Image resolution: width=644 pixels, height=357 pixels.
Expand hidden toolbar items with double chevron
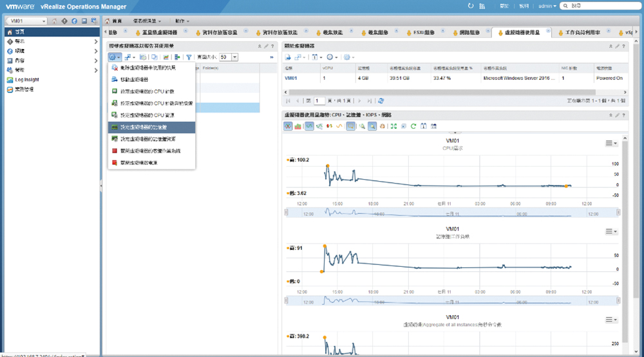click(272, 57)
